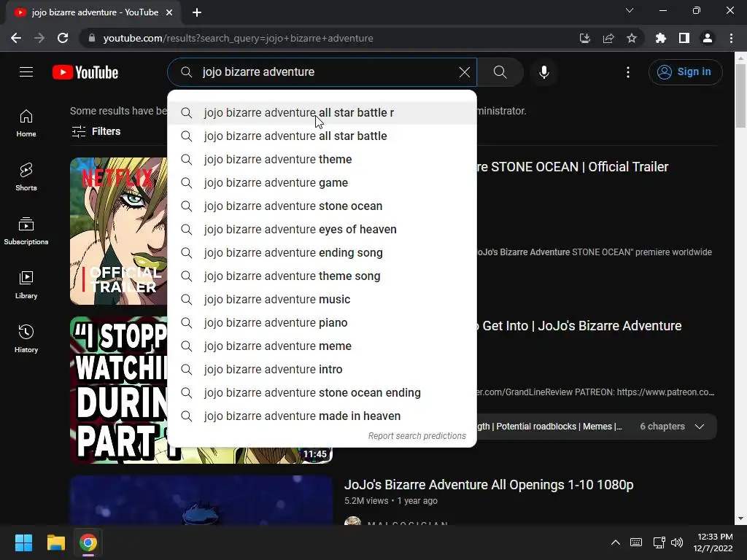Open the tab search chevron
This screenshot has width=747, height=560.
tap(630, 10)
